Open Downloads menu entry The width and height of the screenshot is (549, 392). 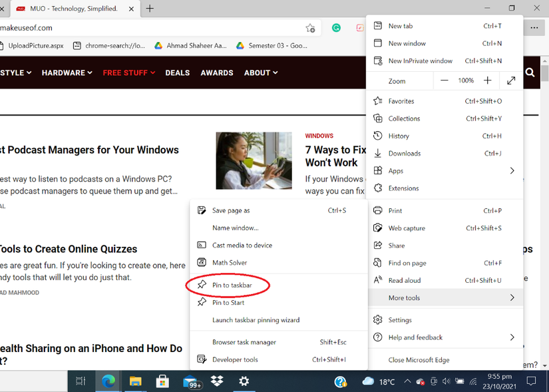(x=445, y=154)
